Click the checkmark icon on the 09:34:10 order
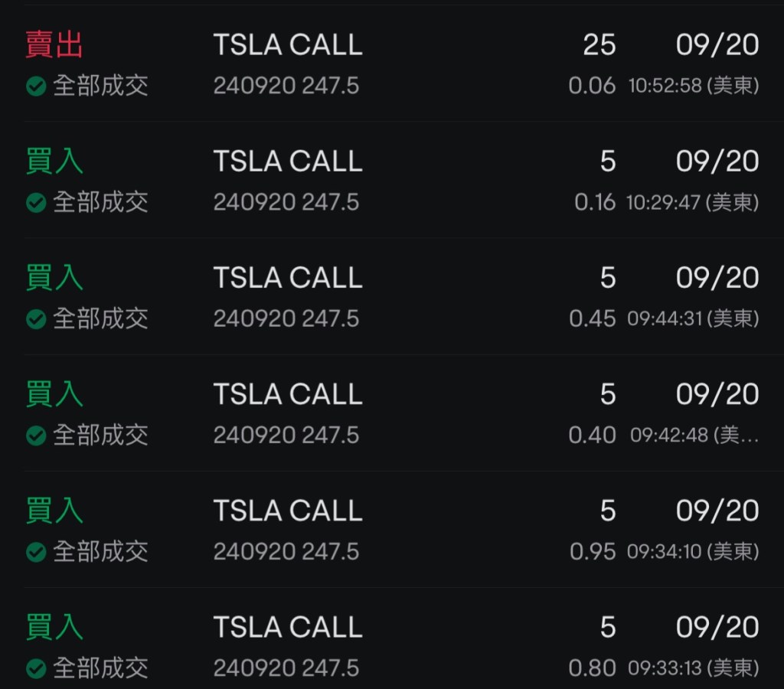 coord(36,552)
